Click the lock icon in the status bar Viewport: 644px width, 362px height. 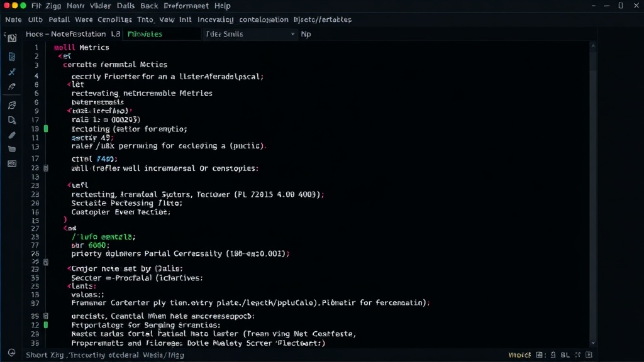pos(553,355)
